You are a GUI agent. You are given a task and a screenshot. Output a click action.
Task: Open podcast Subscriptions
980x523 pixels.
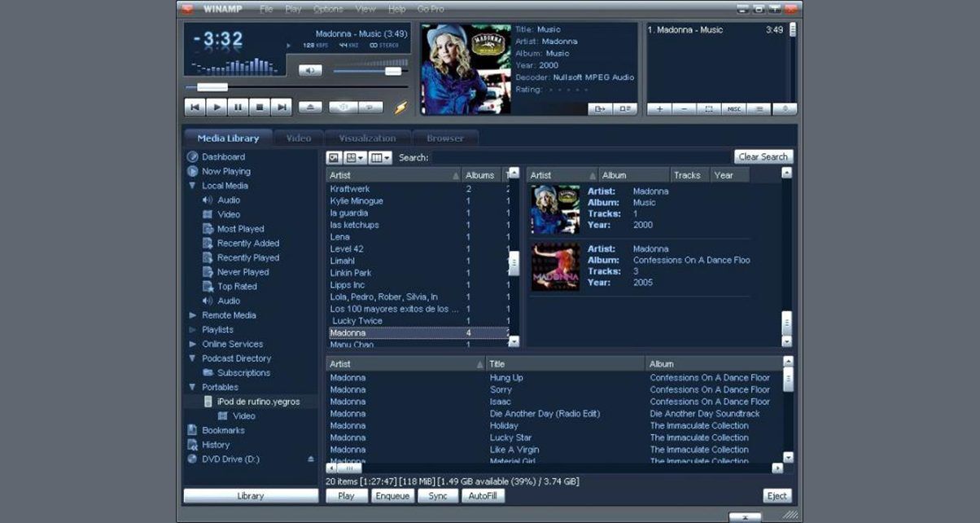(243, 373)
